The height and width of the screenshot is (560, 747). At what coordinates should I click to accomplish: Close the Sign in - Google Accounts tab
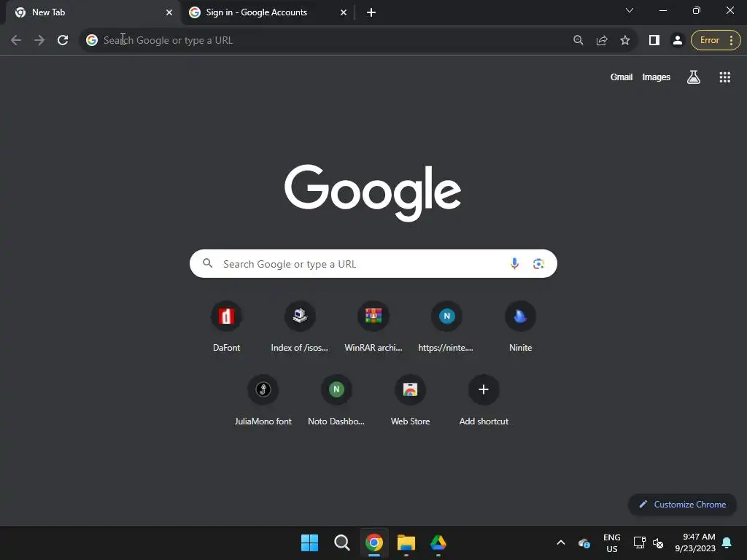(x=344, y=12)
